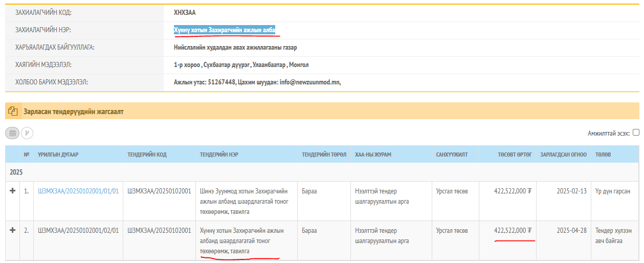The width and height of the screenshot is (644, 263).
Task: Expand row 2 with the plus sign
Action: (13, 230)
